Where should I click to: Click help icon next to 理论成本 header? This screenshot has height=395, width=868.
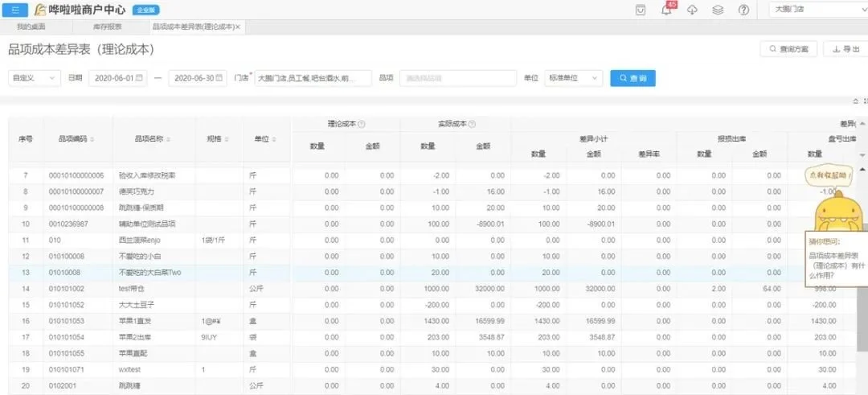point(362,125)
